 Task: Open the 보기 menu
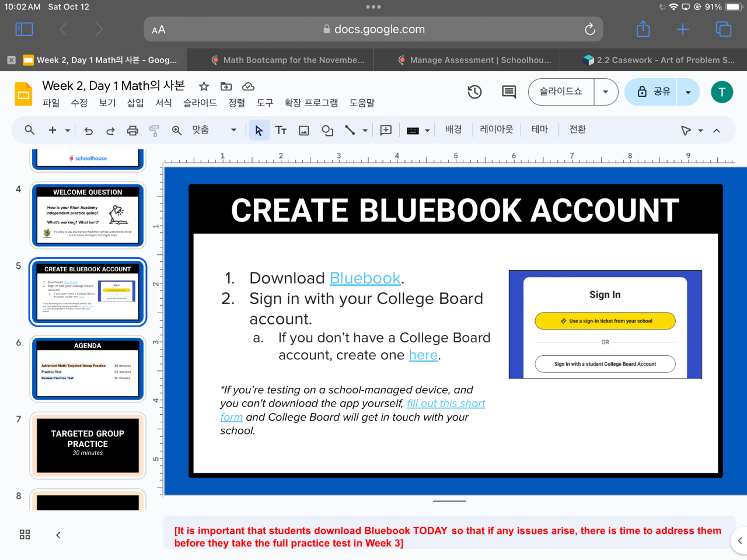pos(107,103)
